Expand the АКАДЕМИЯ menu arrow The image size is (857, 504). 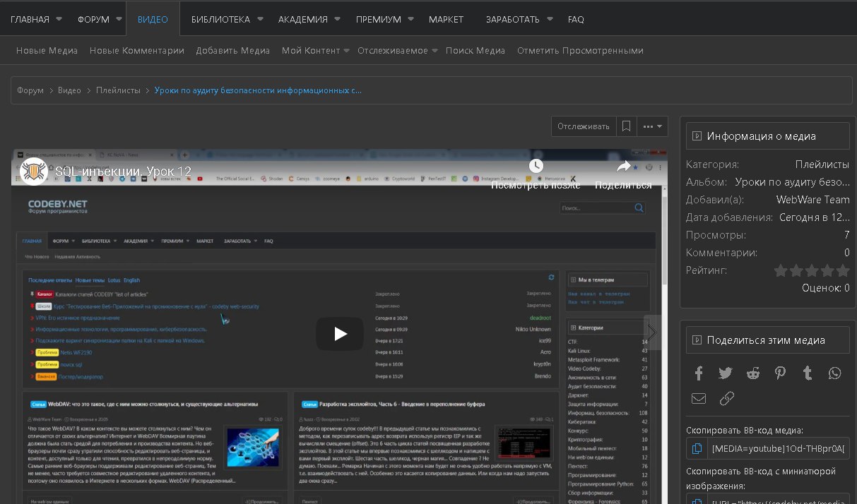click(x=337, y=19)
